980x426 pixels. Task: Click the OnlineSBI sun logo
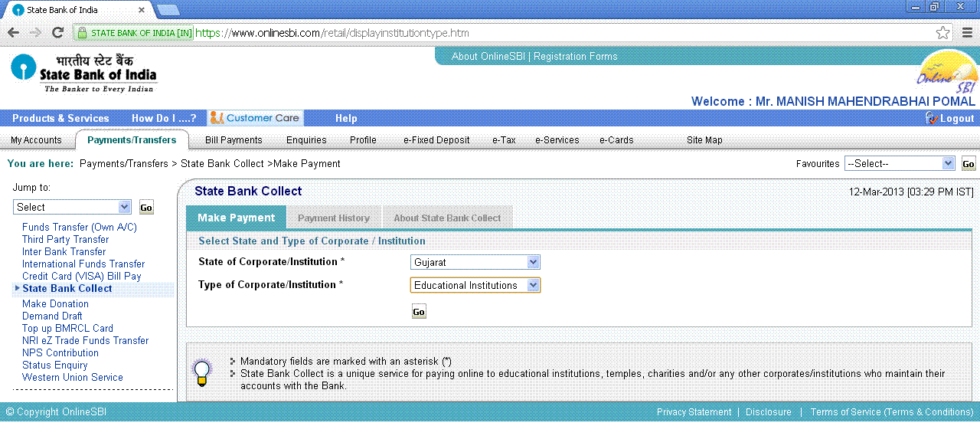(x=947, y=73)
